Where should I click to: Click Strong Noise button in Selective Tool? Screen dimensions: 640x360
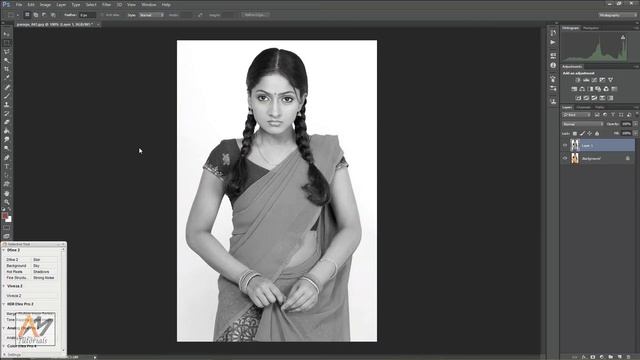coord(44,278)
